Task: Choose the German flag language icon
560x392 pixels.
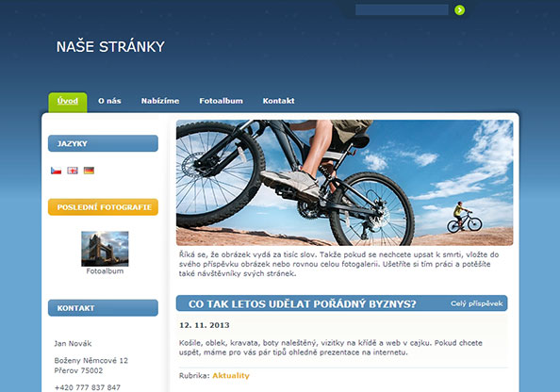Action: (x=89, y=171)
